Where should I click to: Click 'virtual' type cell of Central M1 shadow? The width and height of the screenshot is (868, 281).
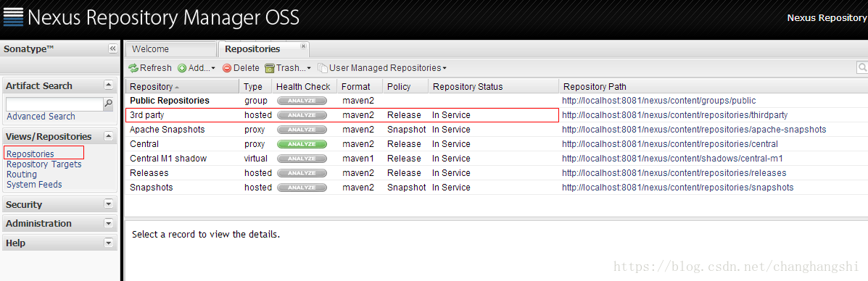pyautogui.click(x=257, y=158)
